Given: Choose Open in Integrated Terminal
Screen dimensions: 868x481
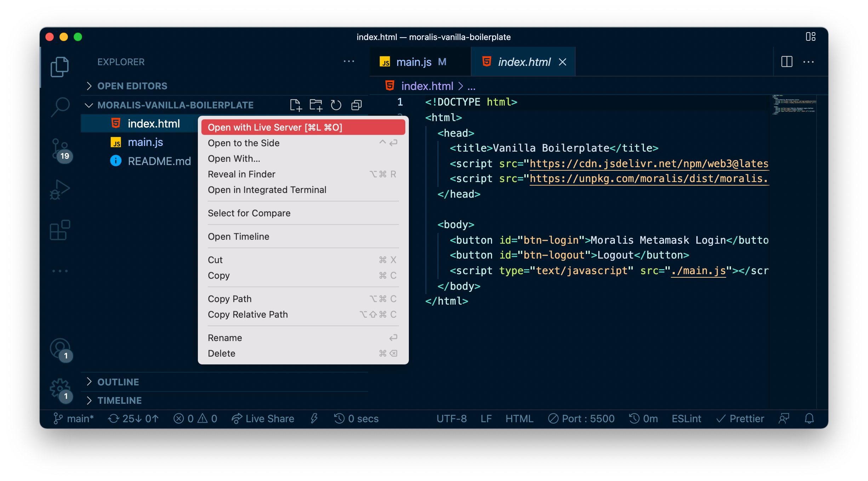Looking at the screenshot, I should [x=303, y=189].
